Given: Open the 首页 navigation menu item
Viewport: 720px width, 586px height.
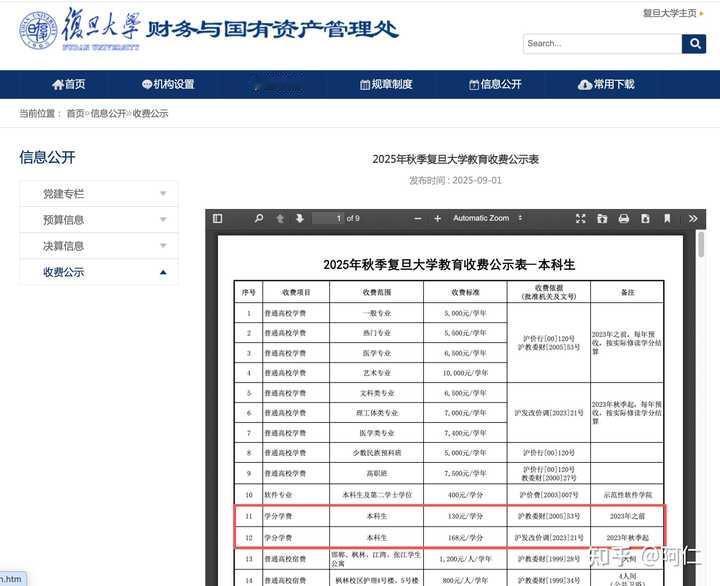Looking at the screenshot, I should click(x=69, y=85).
